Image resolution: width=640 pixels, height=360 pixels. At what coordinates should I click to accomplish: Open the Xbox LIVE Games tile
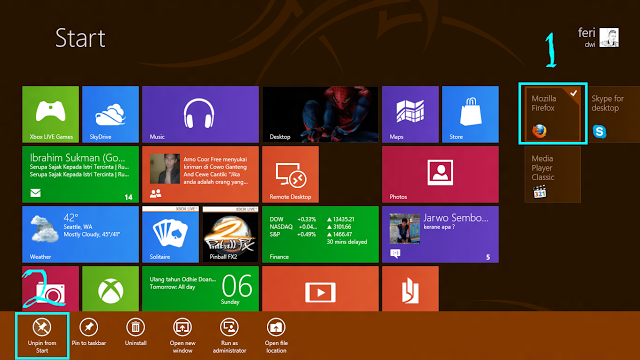tap(50, 114)
